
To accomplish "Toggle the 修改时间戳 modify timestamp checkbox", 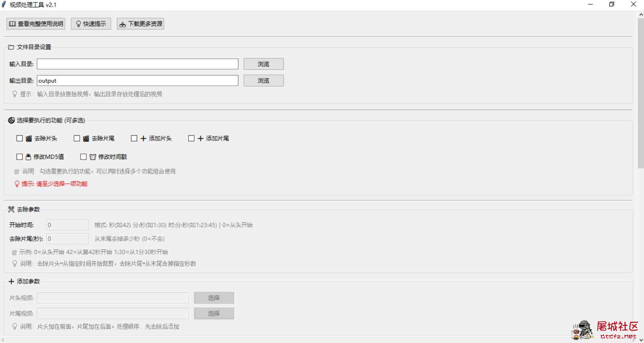I will click(x=83, y=157).
